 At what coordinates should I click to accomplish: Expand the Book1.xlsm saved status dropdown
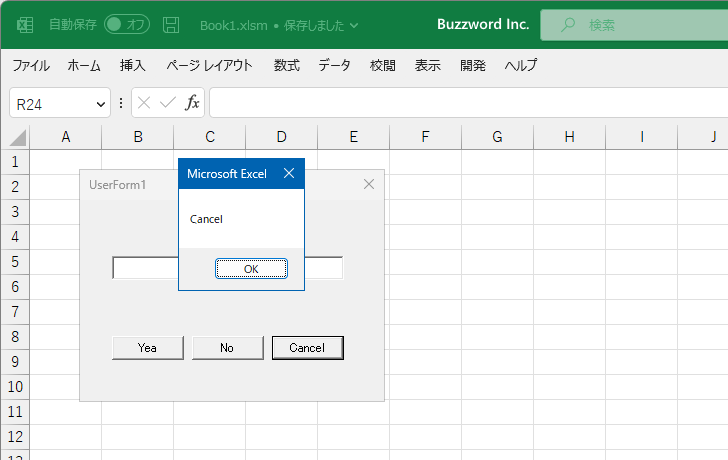[354, 26]
